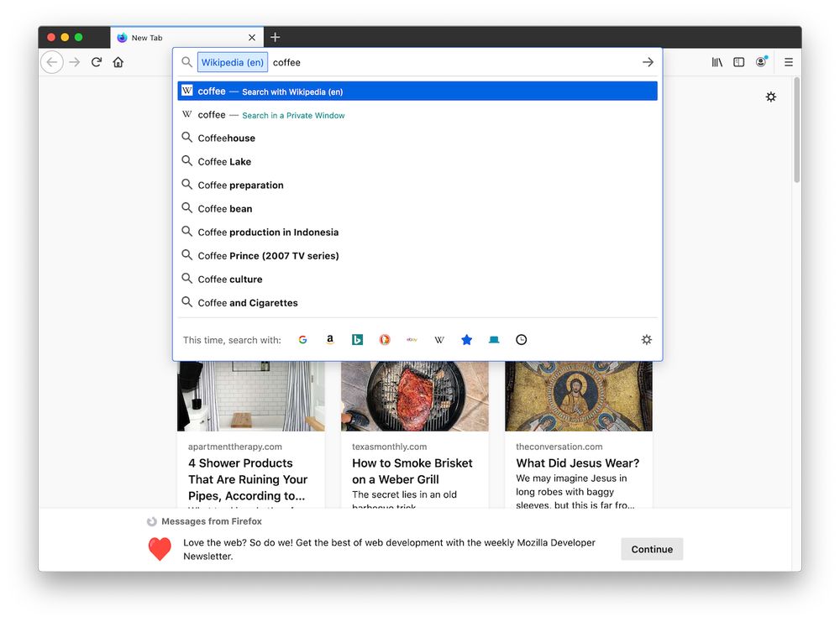This screenshot has width=840, height=622.
Task: Open the brisket article thumbnail
Action: [x=414, y=396]
